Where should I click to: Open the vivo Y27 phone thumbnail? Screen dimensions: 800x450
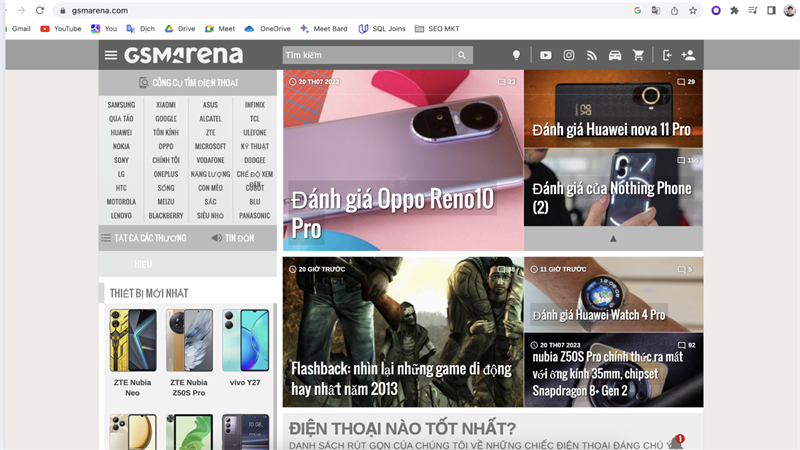click(245, 350)
